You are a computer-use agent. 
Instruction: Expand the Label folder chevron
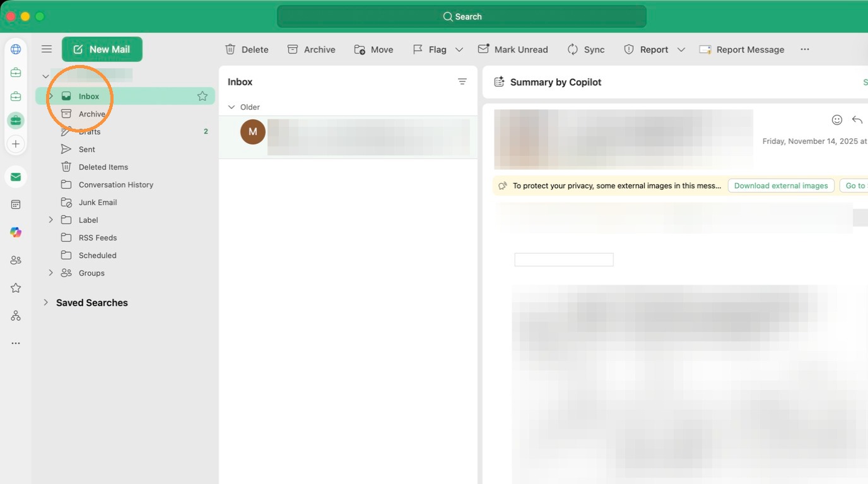50,220
